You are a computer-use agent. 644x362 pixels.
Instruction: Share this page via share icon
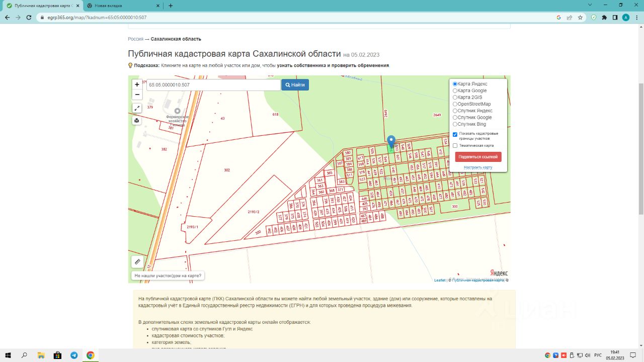[569, 17]
